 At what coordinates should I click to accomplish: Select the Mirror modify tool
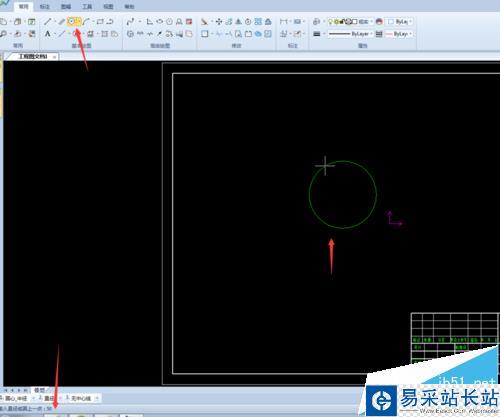click(238, 22)
